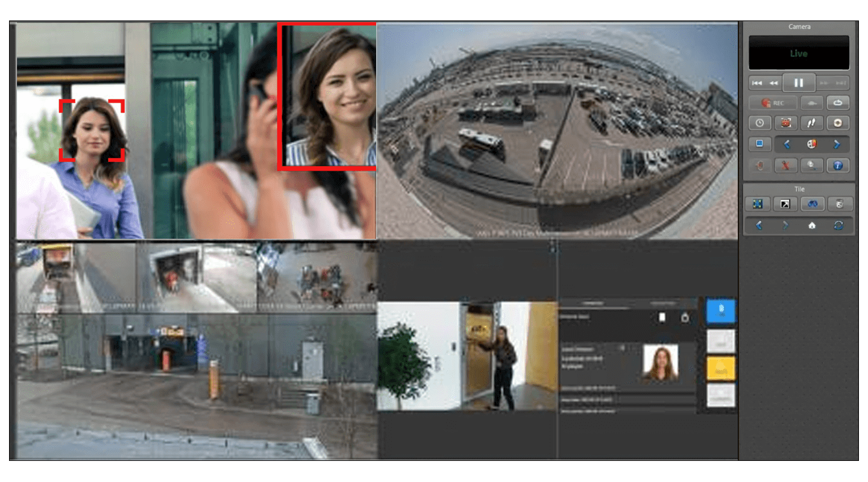
Task: Open the binoculars search icon in Tile panel
Action: (x=813, y=204)
